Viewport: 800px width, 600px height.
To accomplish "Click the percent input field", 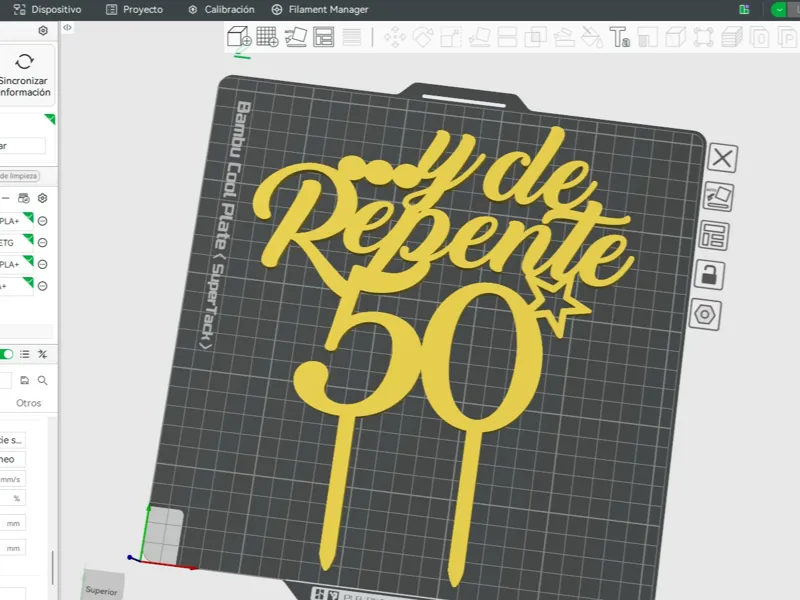I will coord(12,498).
